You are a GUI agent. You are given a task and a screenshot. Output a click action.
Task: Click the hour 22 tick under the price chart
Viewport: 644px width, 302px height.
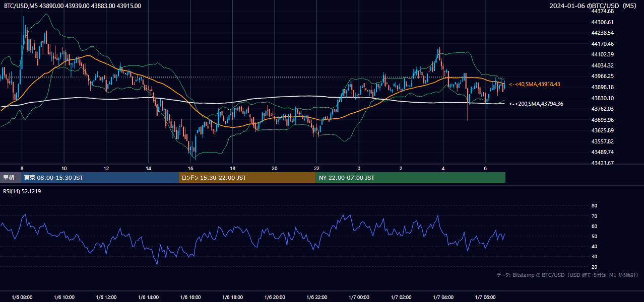(317, 168)
